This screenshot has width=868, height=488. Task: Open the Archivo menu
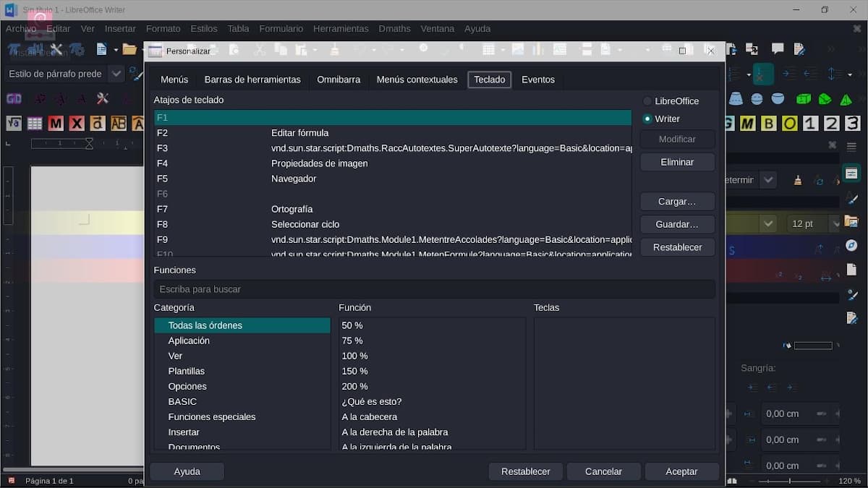(21, 29)
